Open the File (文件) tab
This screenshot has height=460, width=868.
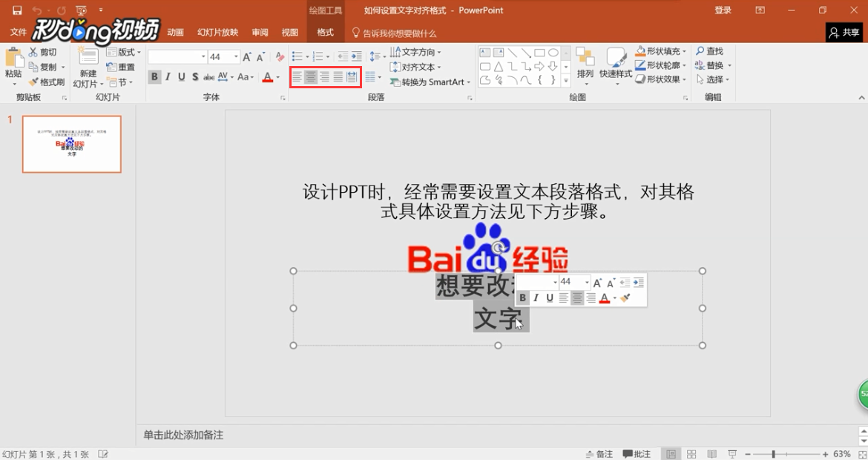[19, 32]
